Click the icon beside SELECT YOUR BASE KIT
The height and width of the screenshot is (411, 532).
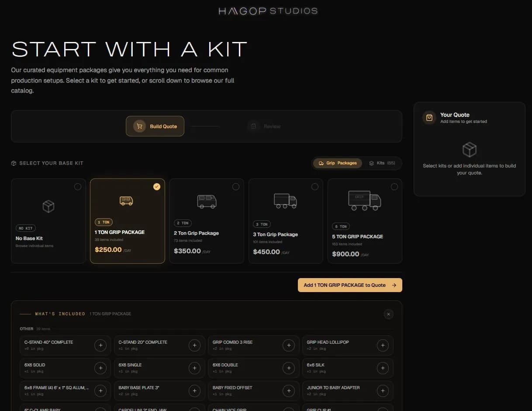point(14,163)
